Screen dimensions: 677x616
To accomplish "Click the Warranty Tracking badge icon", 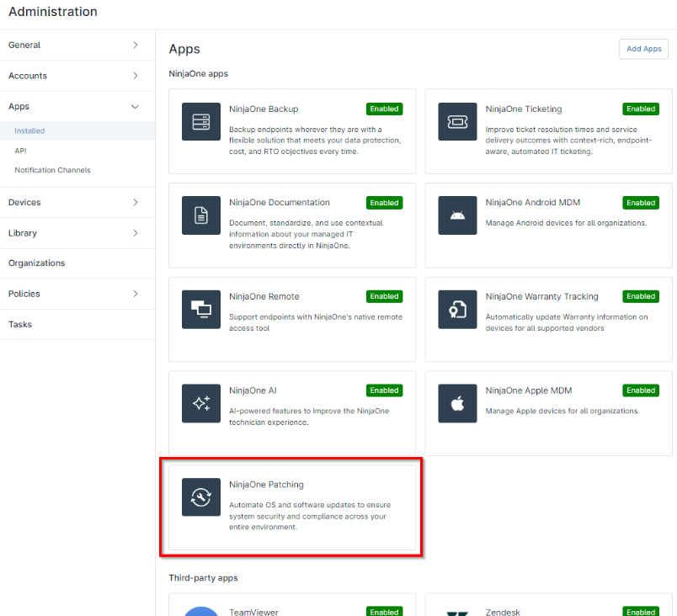I will (457, 310).
